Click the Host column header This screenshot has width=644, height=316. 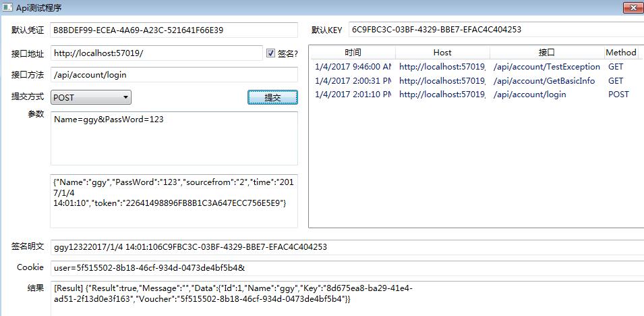click(x=442, y=53)
